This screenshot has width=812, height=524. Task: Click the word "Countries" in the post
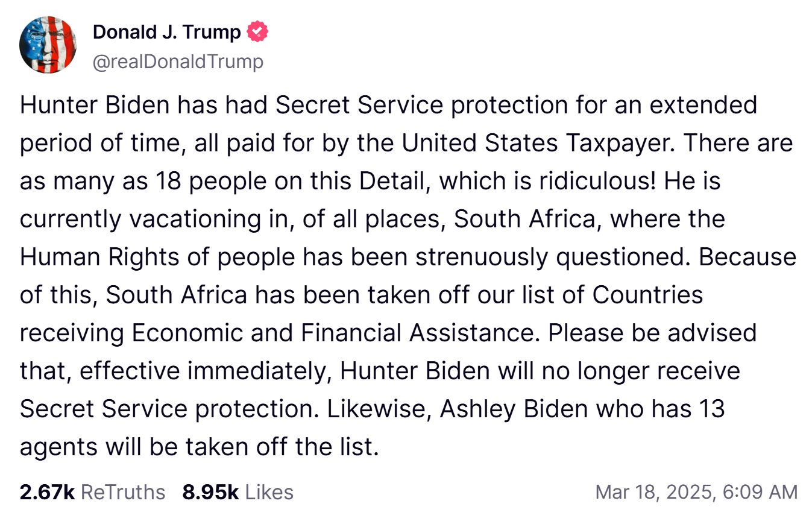tap(647, 295)
